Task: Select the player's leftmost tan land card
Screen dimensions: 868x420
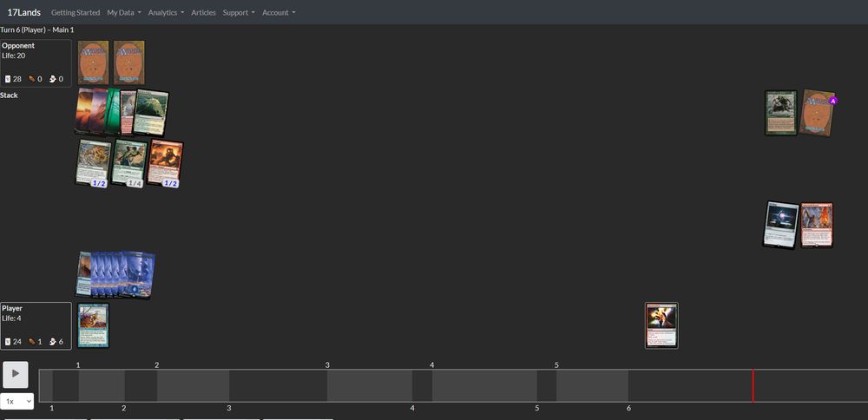Action: click(x=83, y=274)
